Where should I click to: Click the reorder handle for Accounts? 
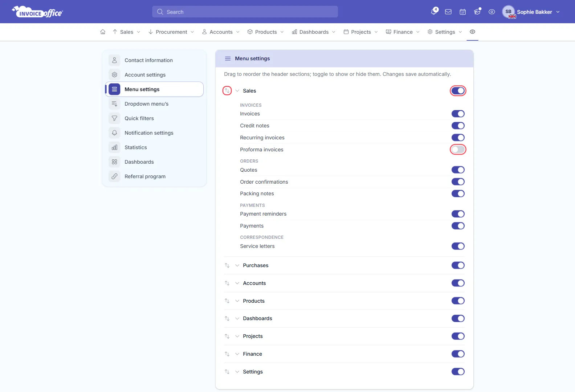227,283
